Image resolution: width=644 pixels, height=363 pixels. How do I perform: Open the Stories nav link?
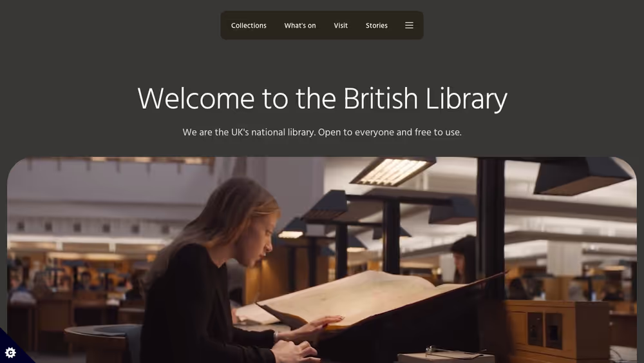[377, 26]
